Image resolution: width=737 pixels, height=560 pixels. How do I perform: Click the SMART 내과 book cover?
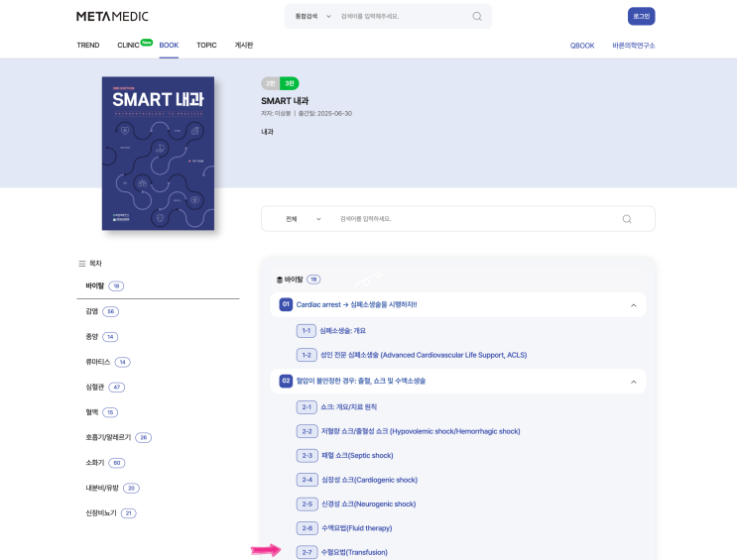pos(158,154)
